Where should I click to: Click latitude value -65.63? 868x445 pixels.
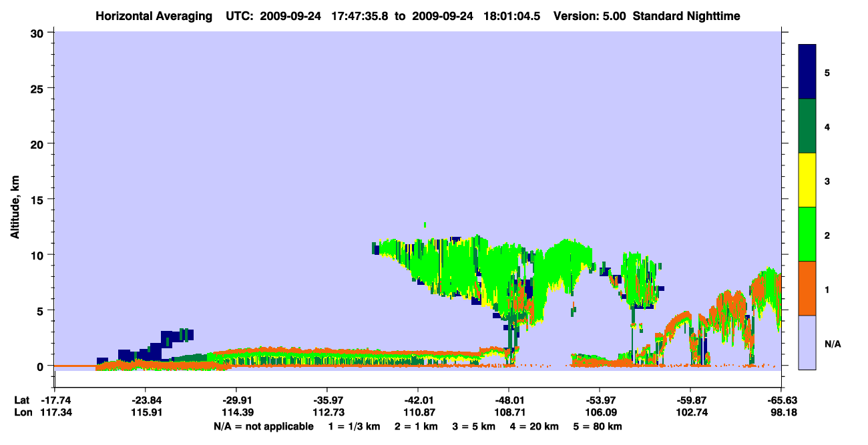click(781, 400)
